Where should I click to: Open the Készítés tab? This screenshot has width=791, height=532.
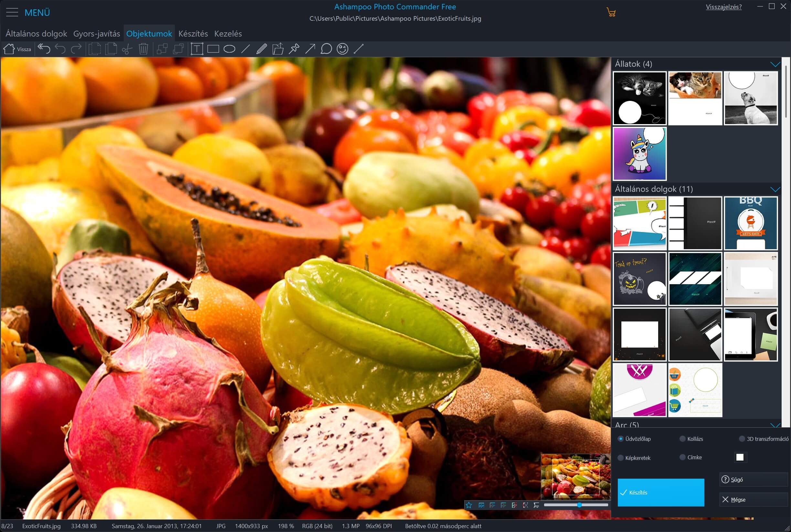(193, 34)
